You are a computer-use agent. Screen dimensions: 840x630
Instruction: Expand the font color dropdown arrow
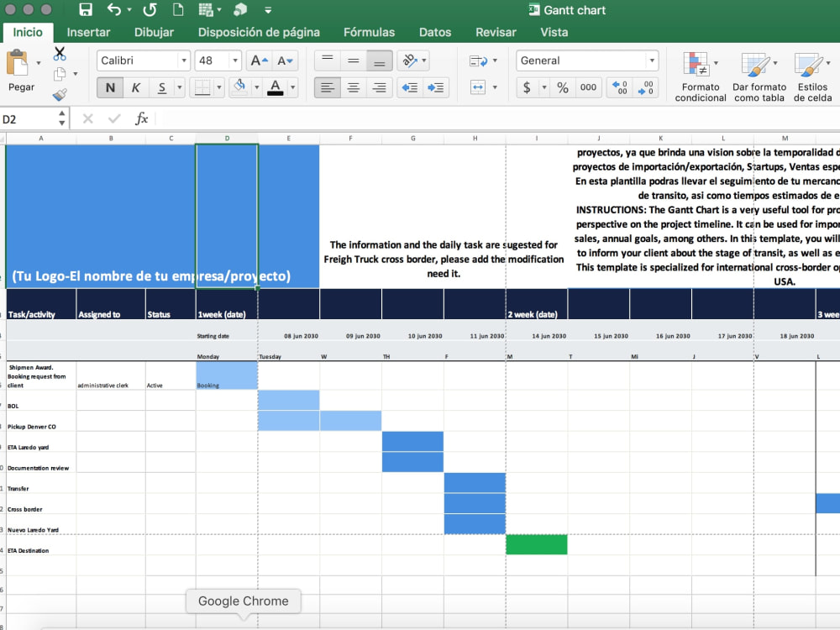[292, 87]
